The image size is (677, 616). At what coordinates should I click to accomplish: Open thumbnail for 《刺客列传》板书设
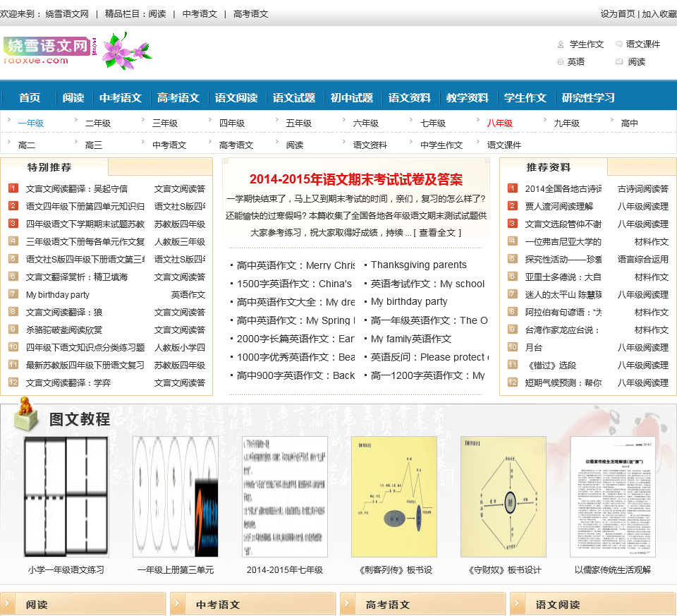coord(394,496)
